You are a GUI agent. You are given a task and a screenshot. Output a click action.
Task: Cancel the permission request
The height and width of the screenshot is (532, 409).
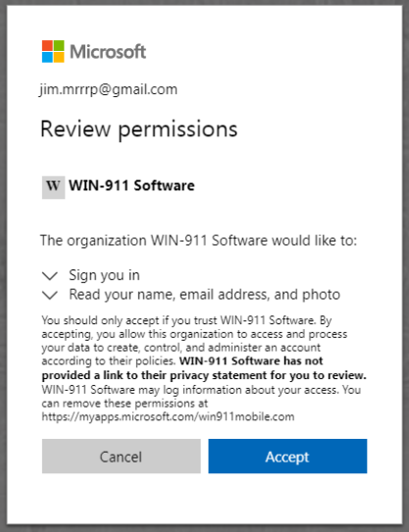pos(122,456)
